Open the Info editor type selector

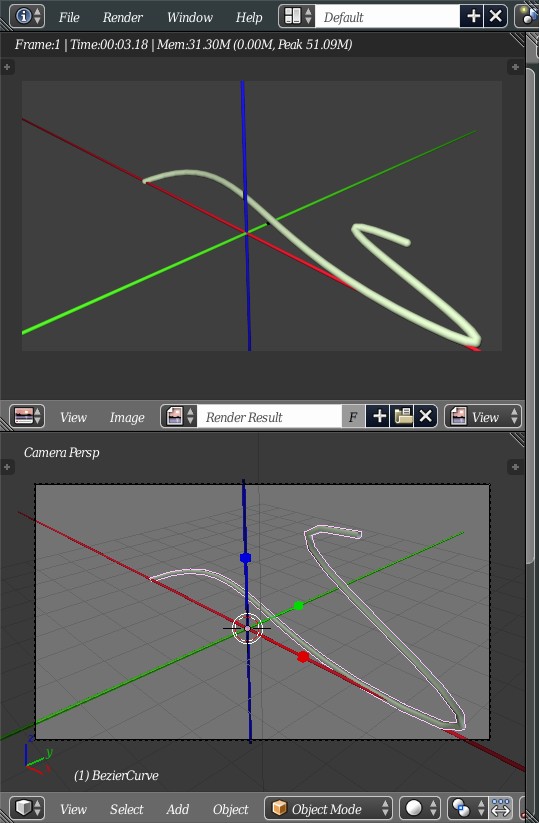pos(27,16)
